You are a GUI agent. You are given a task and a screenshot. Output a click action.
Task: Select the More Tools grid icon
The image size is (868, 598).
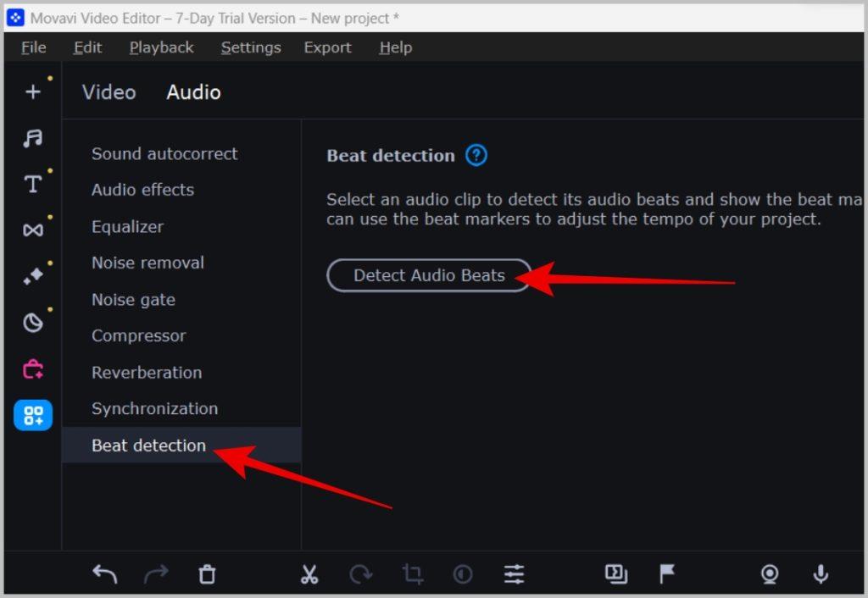click(33, 415)
